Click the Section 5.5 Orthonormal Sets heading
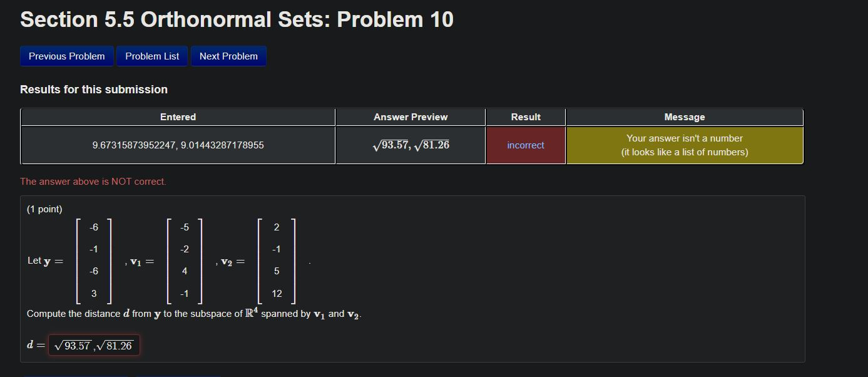Image resolution: width=868 pixels, height=377 pixels. 236,19
